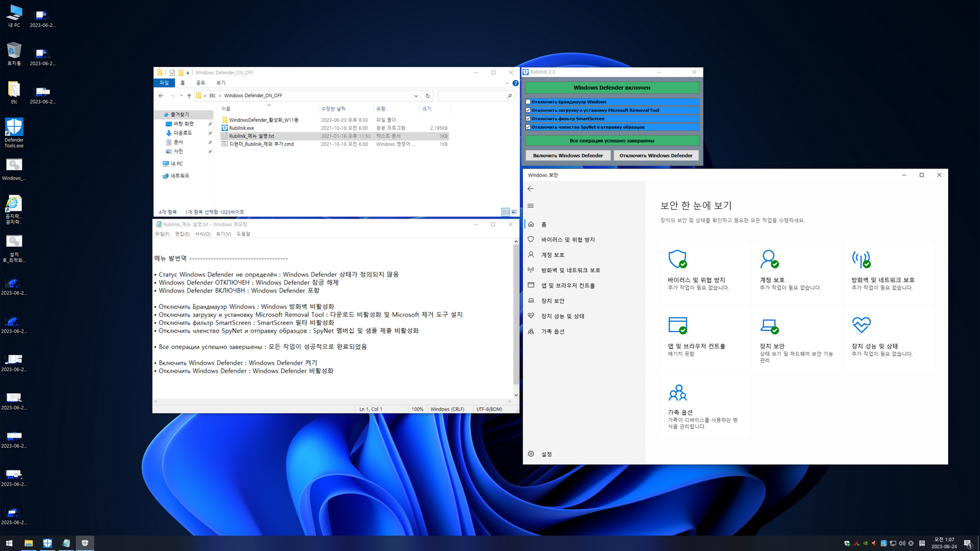Open the device security tile

[x=796, y=338]
